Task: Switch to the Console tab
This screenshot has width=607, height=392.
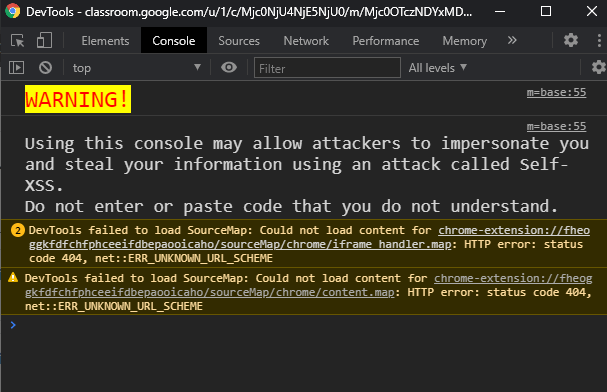Action: pos(174,41)
